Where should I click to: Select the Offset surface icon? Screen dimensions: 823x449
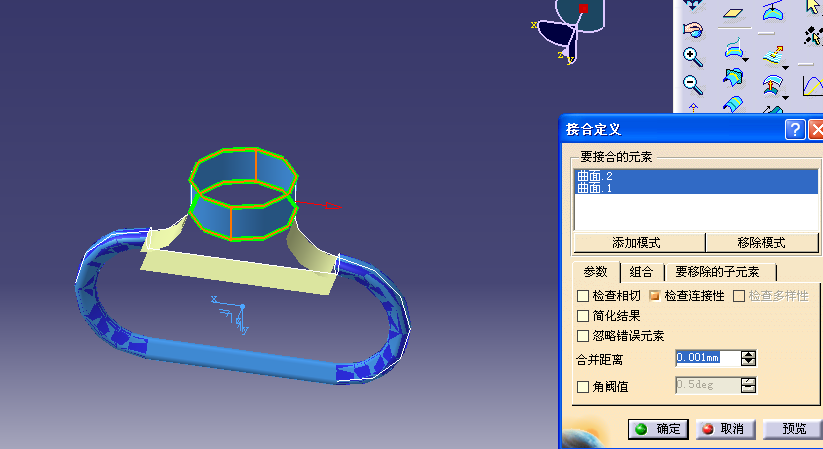click(772, 84)
